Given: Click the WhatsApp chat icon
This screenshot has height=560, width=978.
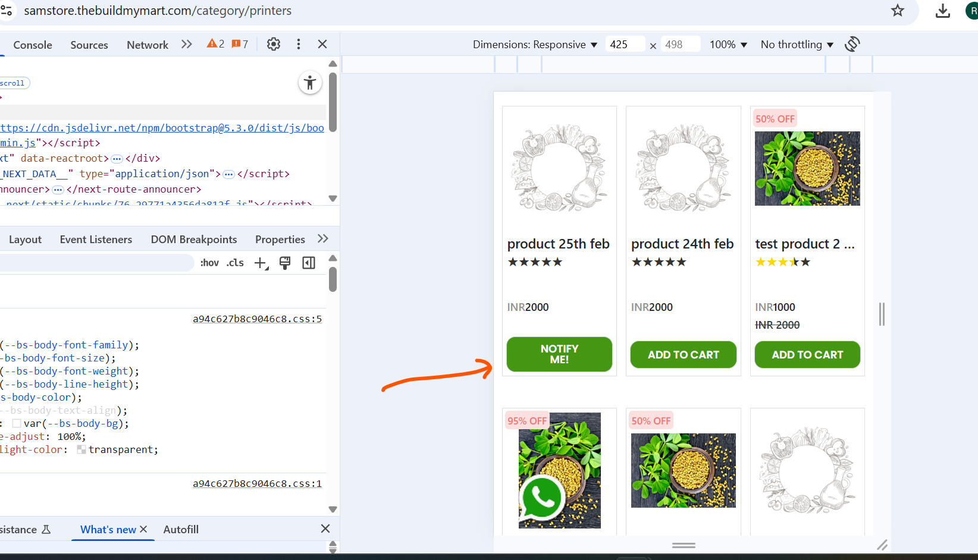Looking at the screenshot, I should click(x=542, y=497).
